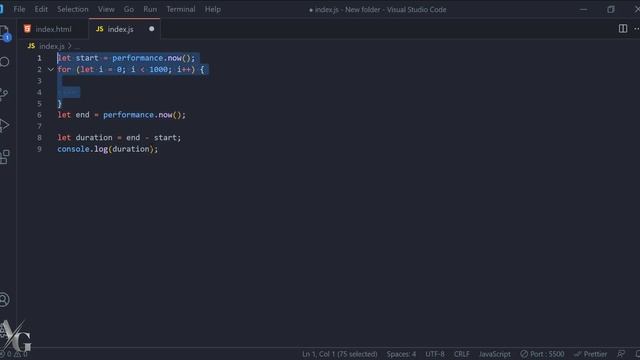The image size is (640, 360).
Task: Select the index.js editor tab
Action: (124, 29)
